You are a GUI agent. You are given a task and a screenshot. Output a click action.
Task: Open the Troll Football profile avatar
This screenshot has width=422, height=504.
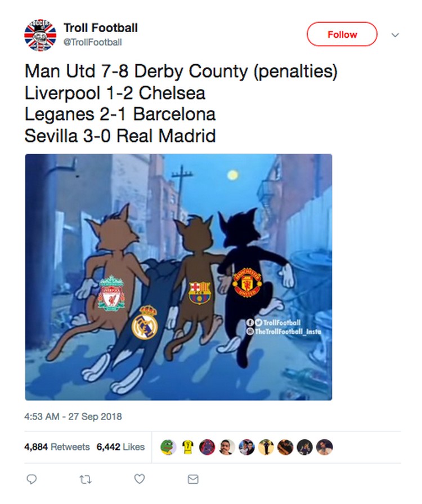(x=40, y=35)
